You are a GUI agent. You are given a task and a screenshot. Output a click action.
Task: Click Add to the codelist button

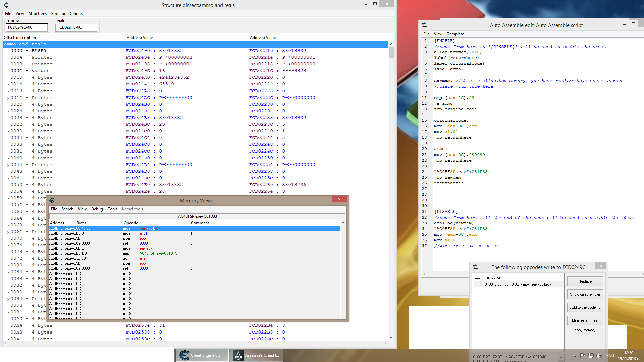(585, 307)
